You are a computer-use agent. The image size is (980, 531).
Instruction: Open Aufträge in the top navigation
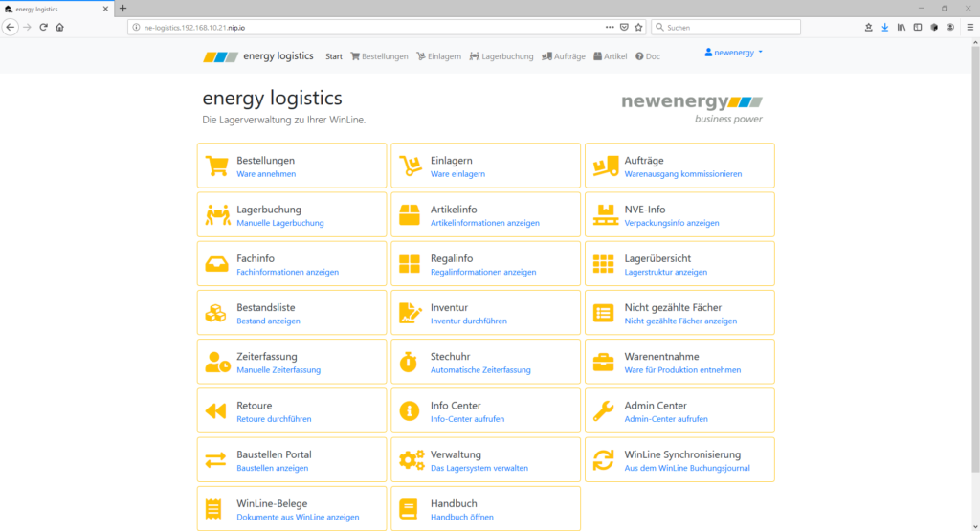[564, 56]
